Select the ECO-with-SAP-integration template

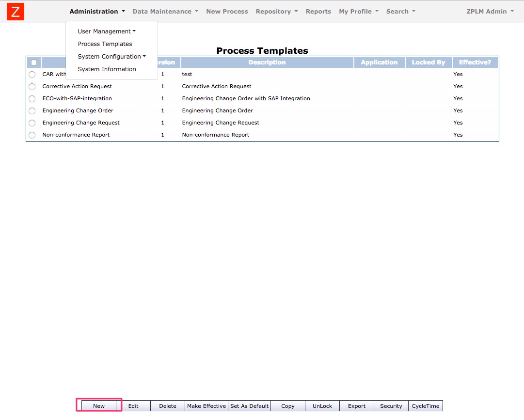32,98
